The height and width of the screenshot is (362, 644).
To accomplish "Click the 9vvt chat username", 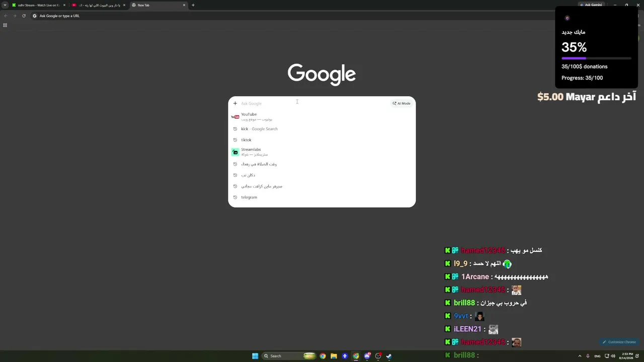I will pyautogui.click(x=461, y=316).
